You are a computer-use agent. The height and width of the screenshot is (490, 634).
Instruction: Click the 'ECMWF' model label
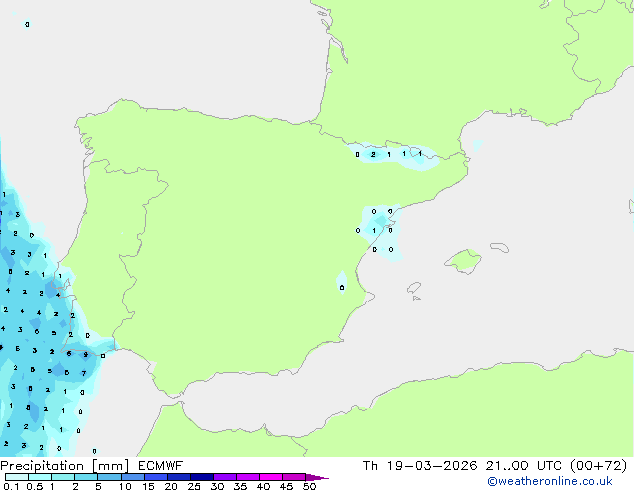point(160,466)
